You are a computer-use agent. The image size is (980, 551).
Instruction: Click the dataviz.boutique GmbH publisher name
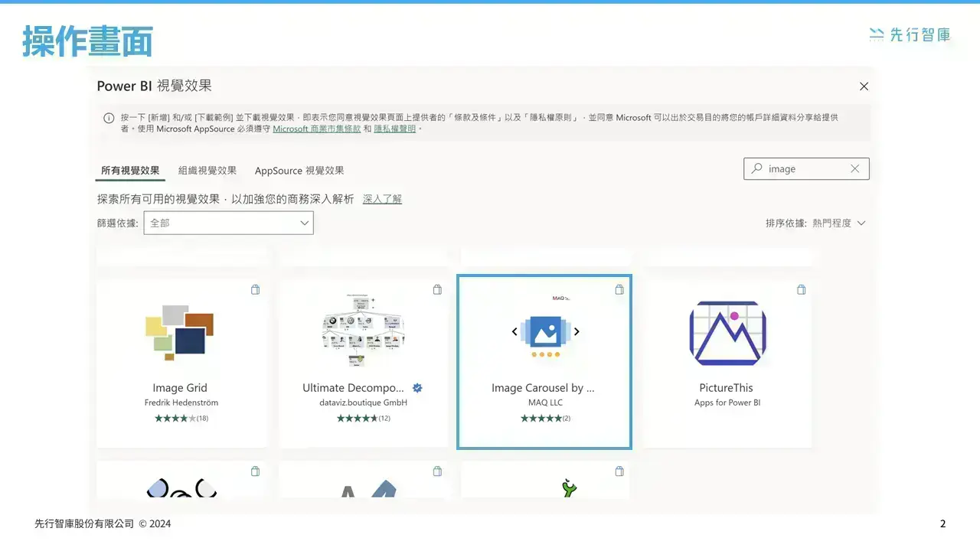tap(364, 403)
